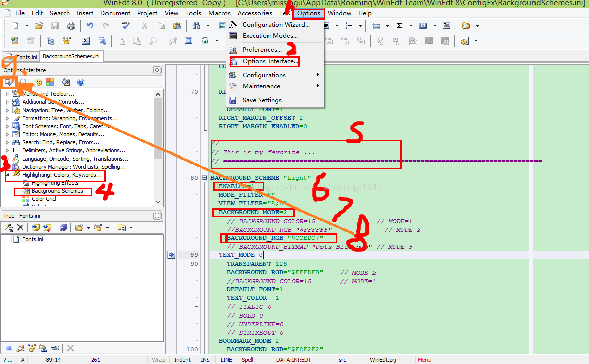The image size is (589, 364).
Task: Expand the Menus and Toolbar tree node
Action: (7, 94)
